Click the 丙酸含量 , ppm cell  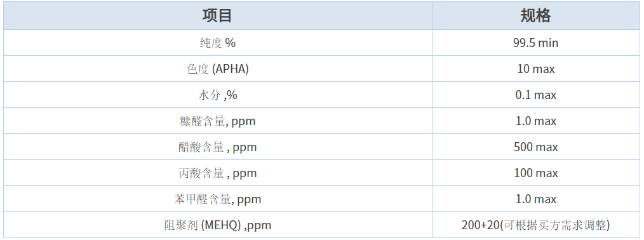(218, 173)
